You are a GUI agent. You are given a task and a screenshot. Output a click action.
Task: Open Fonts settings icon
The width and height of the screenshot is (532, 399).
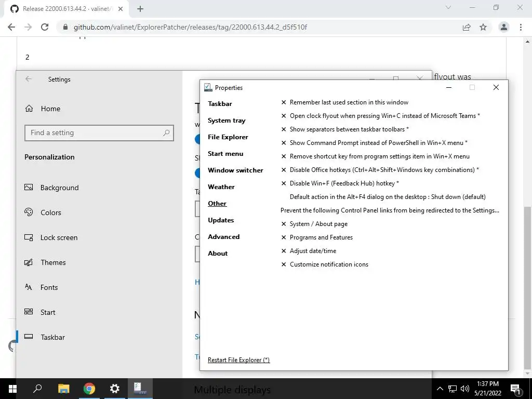point(29,287)
